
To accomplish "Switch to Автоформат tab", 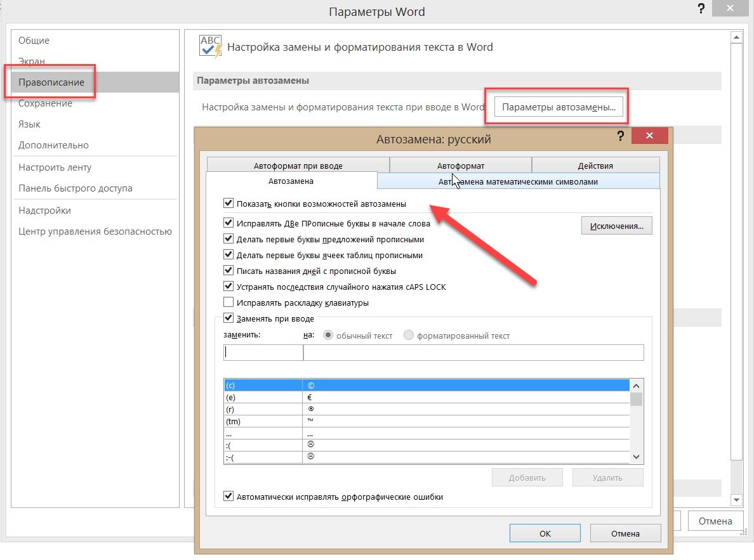I will (x=461, y=166).
